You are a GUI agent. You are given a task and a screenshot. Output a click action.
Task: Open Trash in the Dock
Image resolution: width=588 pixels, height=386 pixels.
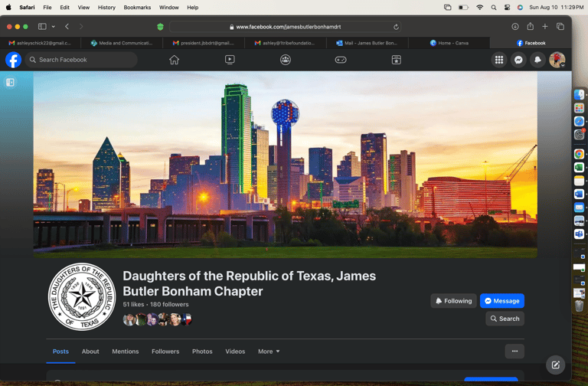point(579,306)
